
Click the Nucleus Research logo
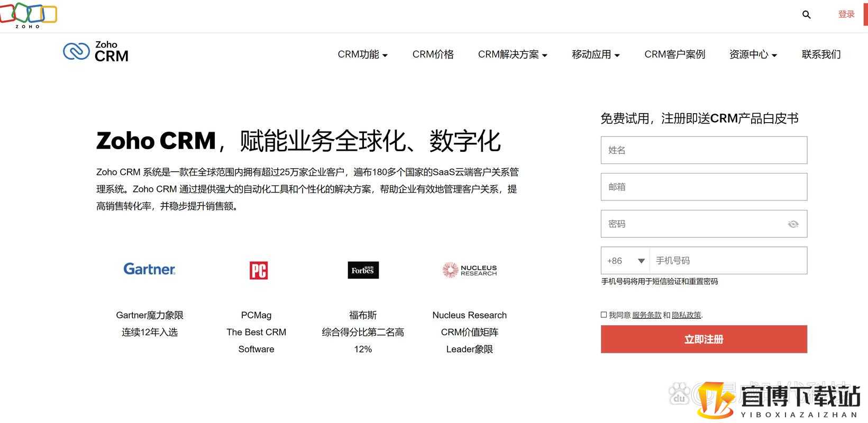470,270
